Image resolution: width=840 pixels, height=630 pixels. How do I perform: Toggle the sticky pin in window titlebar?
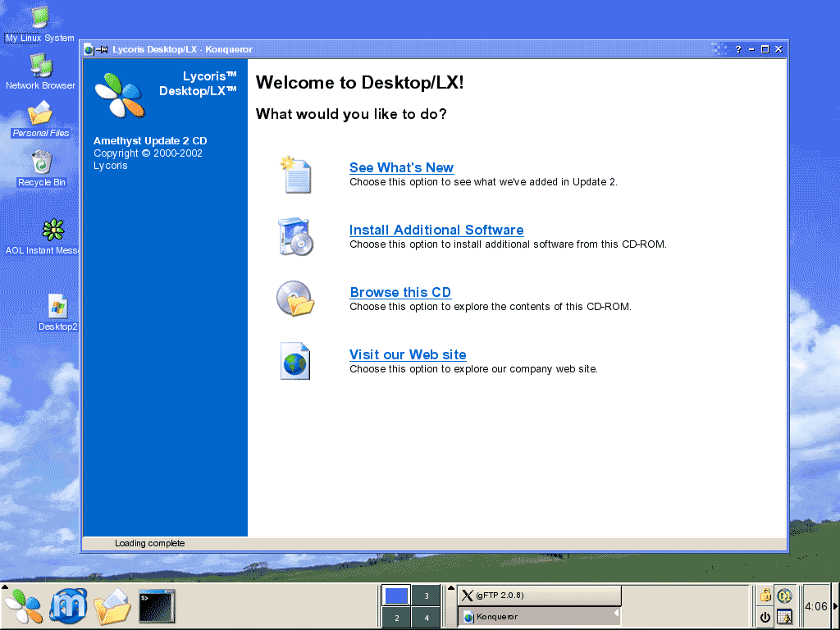click(x=103, y=49)
